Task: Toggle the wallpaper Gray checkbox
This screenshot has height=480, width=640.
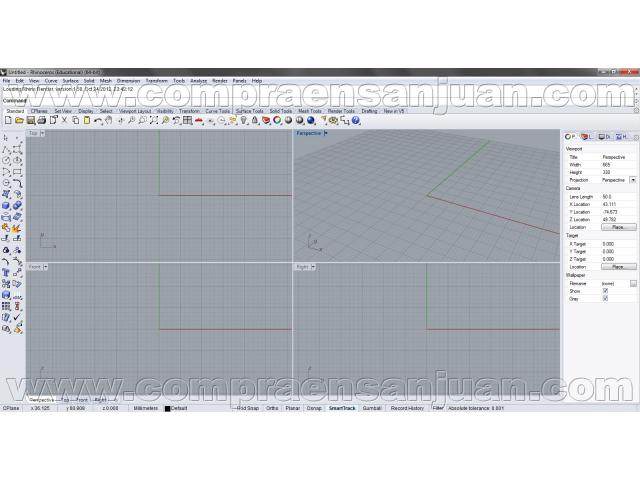Action: coord(605,299)
